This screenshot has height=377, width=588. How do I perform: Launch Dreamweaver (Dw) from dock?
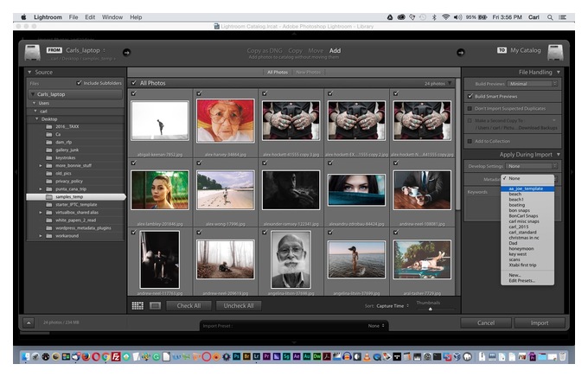tap(316, 356)
